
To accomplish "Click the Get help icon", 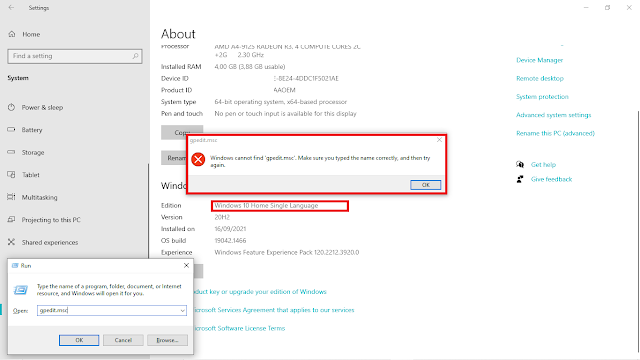I will (520, 164).
